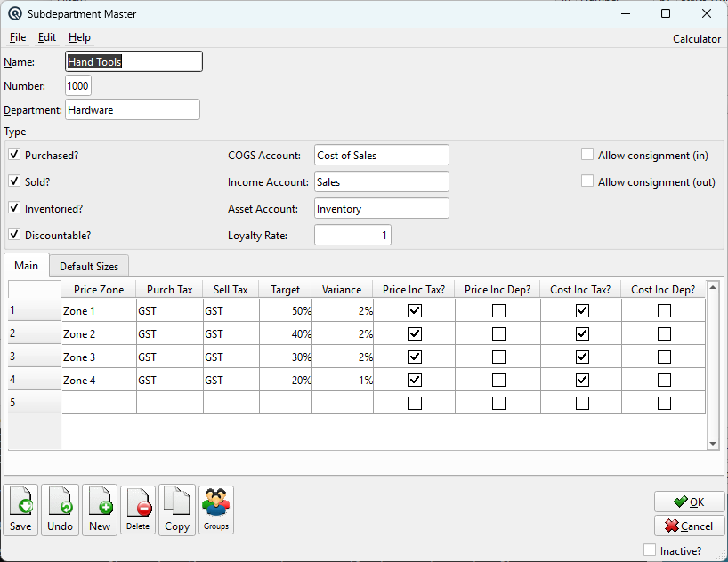Click empty Price Zone cell in row 5
The image size is (728, 562).
(99, 403)
